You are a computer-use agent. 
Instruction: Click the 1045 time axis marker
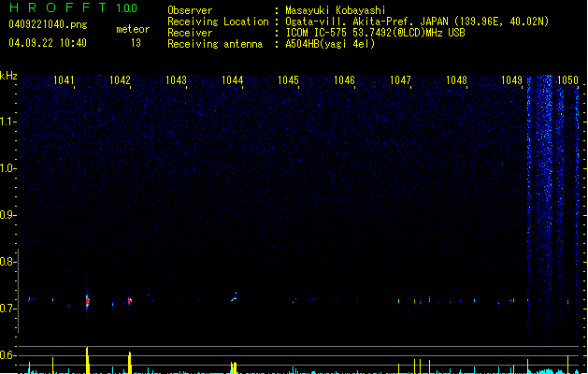pos(288,80)
